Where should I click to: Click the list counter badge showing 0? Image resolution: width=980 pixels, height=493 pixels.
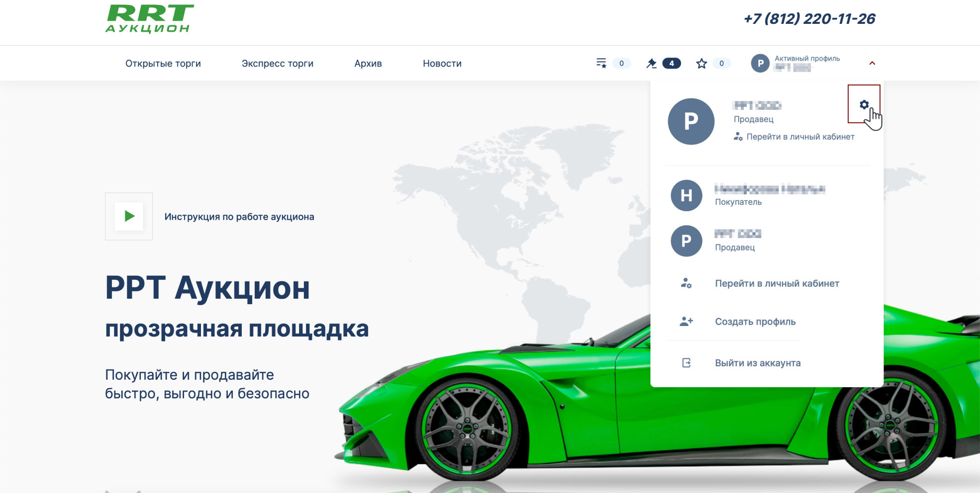point(621,63)
